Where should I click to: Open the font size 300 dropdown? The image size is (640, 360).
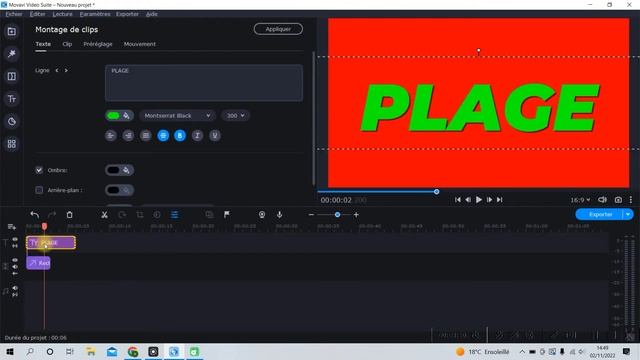236,116
